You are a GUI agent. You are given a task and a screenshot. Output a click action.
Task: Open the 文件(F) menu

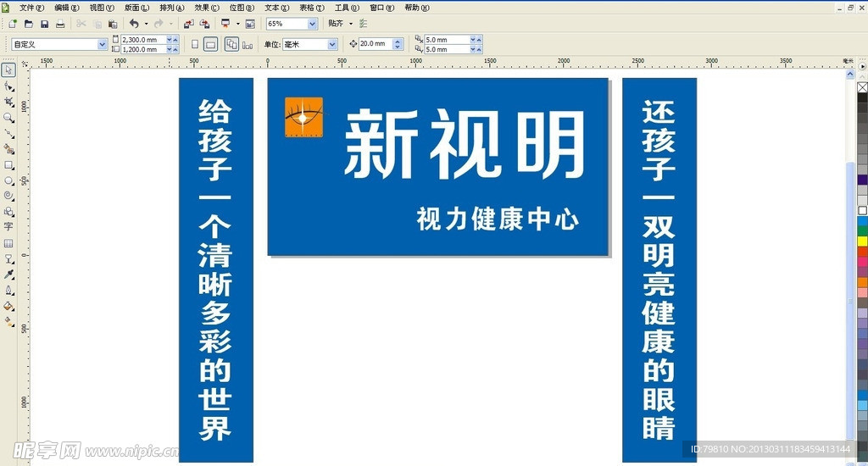(31, 8)
